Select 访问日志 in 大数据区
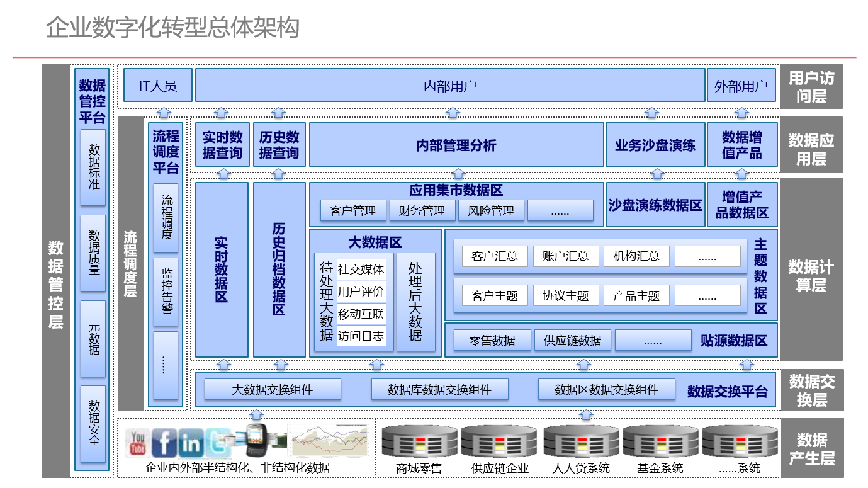The width and height of the screenshot is (868, 488). 361,336
